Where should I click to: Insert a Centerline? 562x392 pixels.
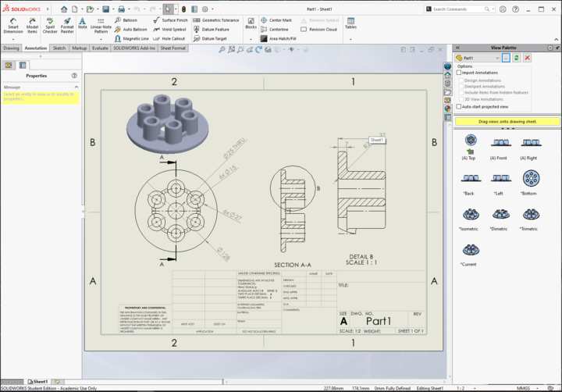coord(275,30)
